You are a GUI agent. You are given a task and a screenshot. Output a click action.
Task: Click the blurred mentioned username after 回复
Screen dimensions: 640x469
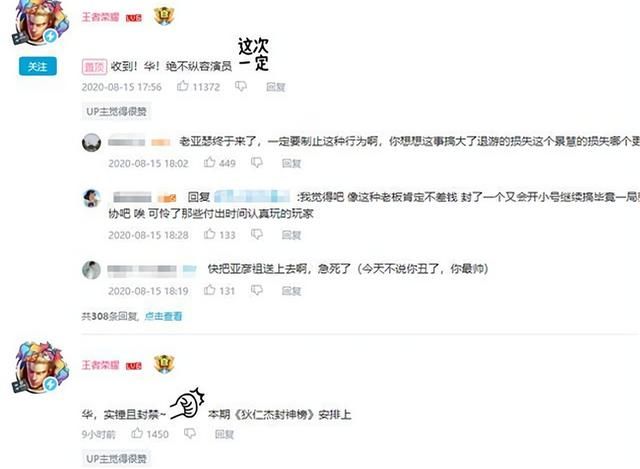(252, 197)
